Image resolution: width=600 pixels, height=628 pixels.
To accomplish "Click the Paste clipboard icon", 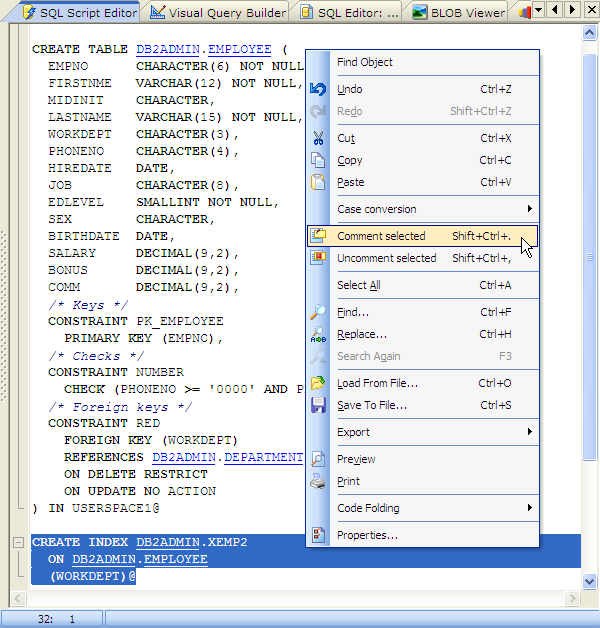I will (318, 182).
